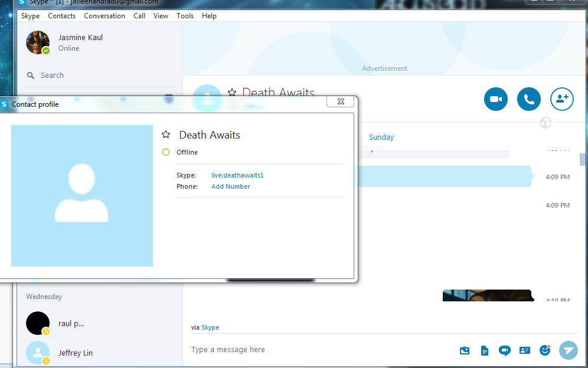Click the Offline status indicator circle
Image resolution: width=588 pixels, height=368 pixels.
[166, 152]
